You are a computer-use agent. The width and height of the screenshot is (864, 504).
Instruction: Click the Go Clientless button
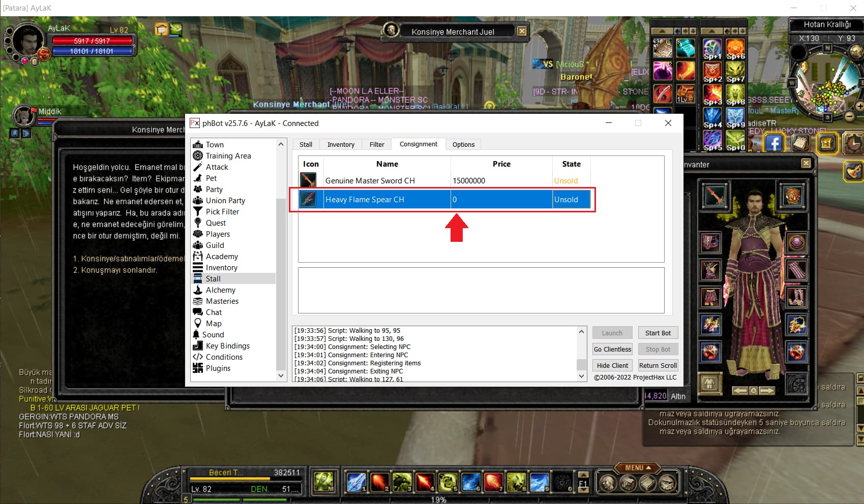click(x=612, y=350)
